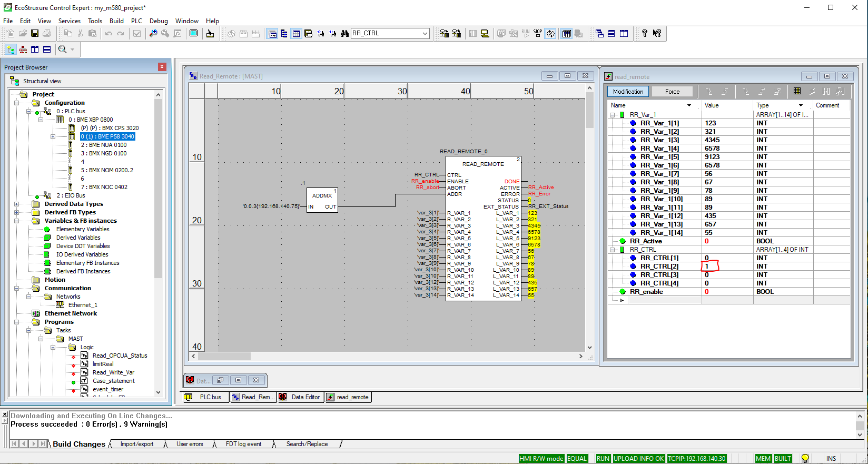Image resolution: width=868 pixels, height=464 pixels.
Task: Open the PLC menu
Action: [136, 21]
